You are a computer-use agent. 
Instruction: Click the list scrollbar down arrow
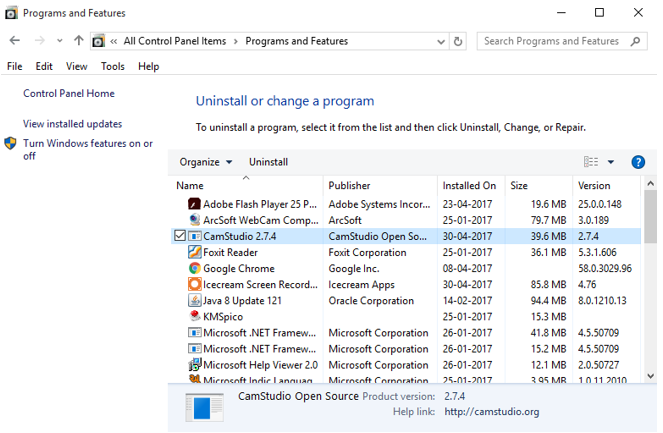650,376
